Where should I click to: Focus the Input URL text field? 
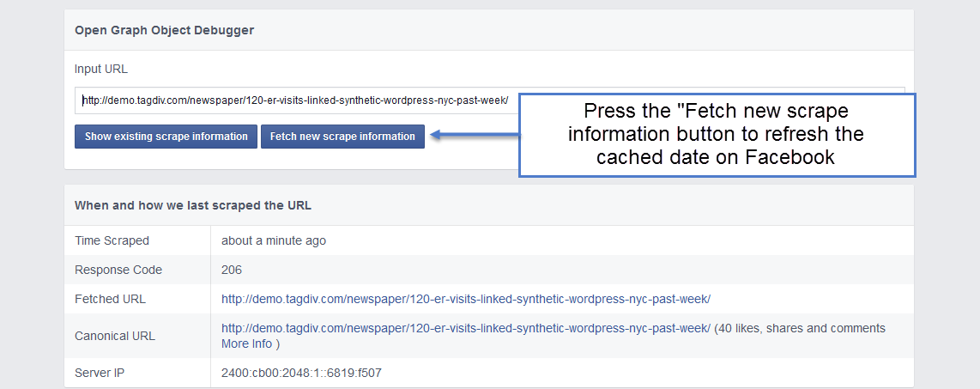click(x=297, y=100)
